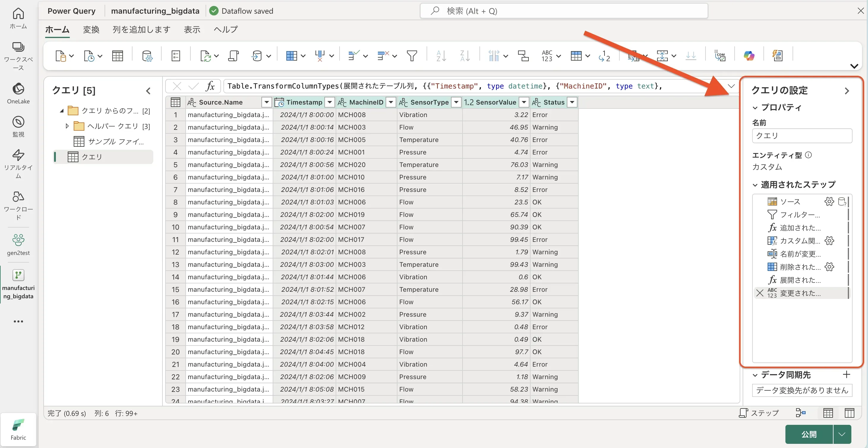Add a データ同期先 with plus button
868x448 pixels.
point(846,375)
